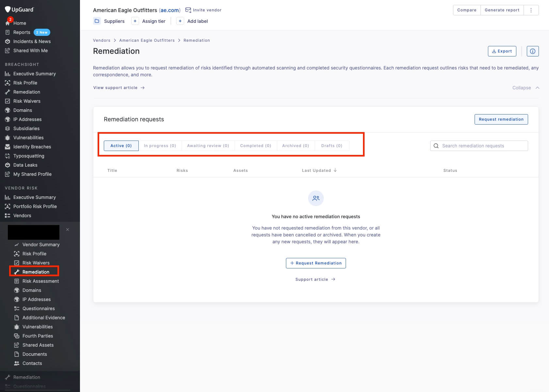The width and height of the screenshot is (549, 392).
Task: Select the Completed (0) tab
Action: [x=256, y=146]
